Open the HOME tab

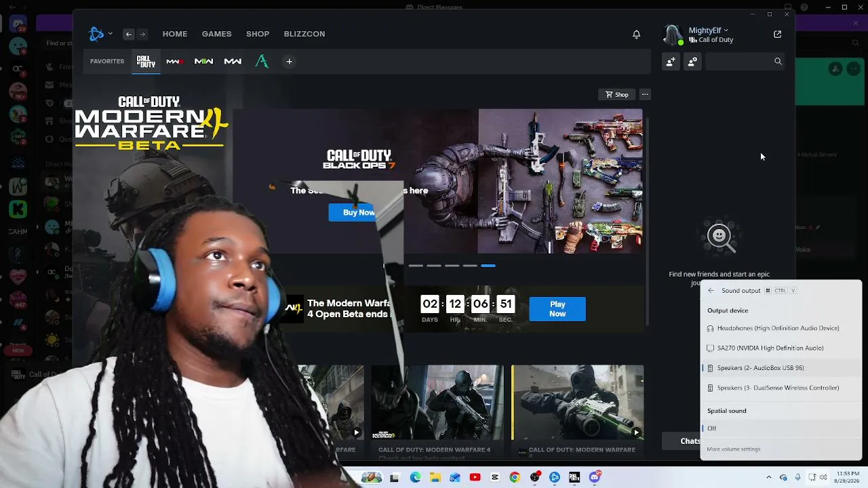coord(175,34)
